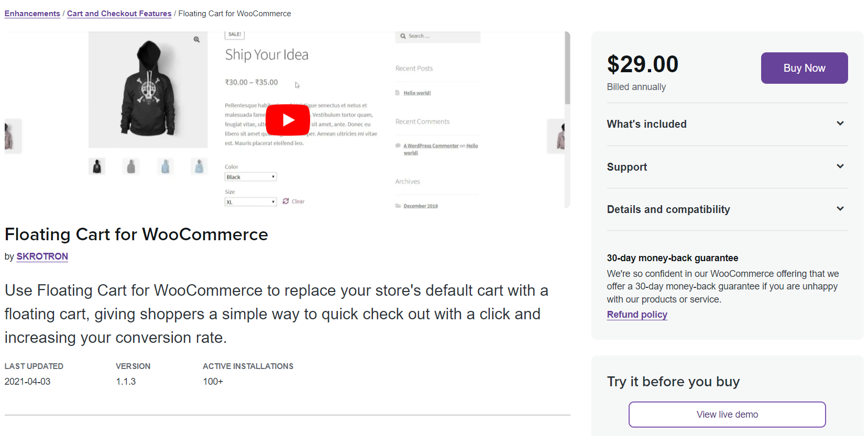Image resolution: width=868 pixels, height=436 pixels.
Task: Click the Clear icon beside the Size selector
Action: tap(285, 201)
